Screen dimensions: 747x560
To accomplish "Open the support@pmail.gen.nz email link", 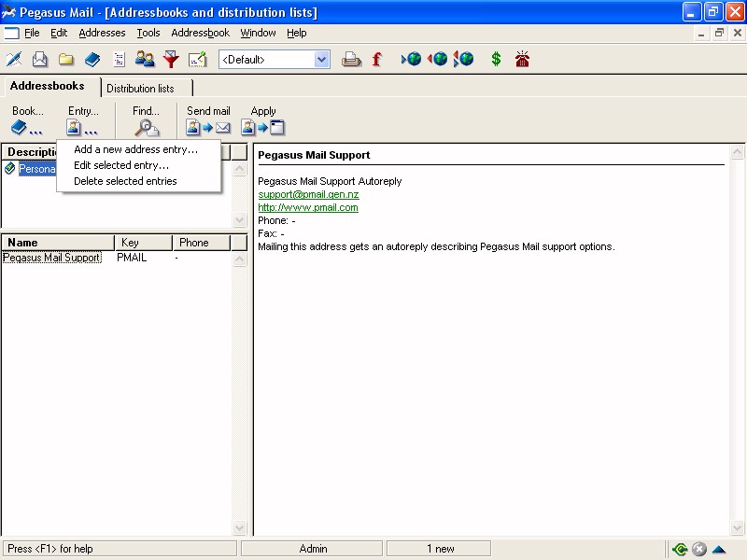I will click(308, 194).
